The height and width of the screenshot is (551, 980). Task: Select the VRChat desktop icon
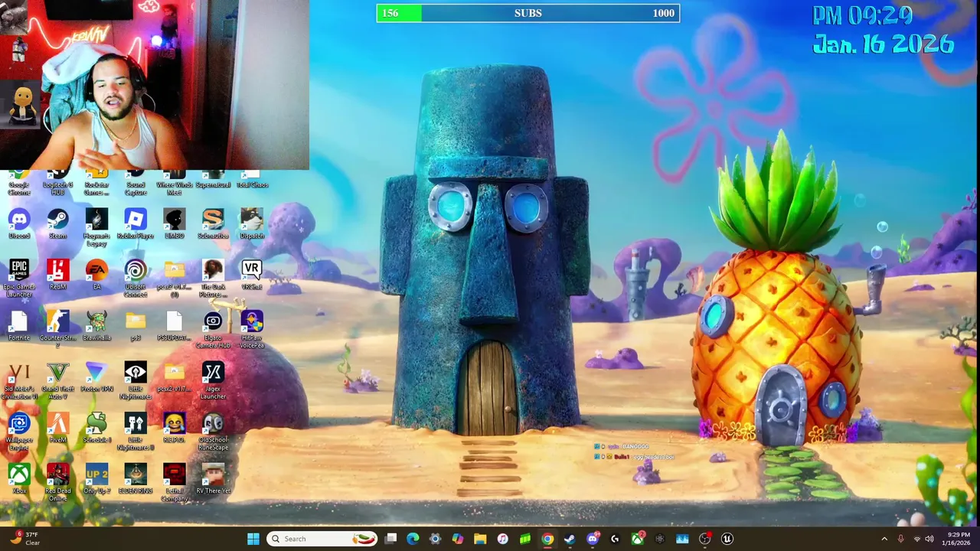point(251,274)
